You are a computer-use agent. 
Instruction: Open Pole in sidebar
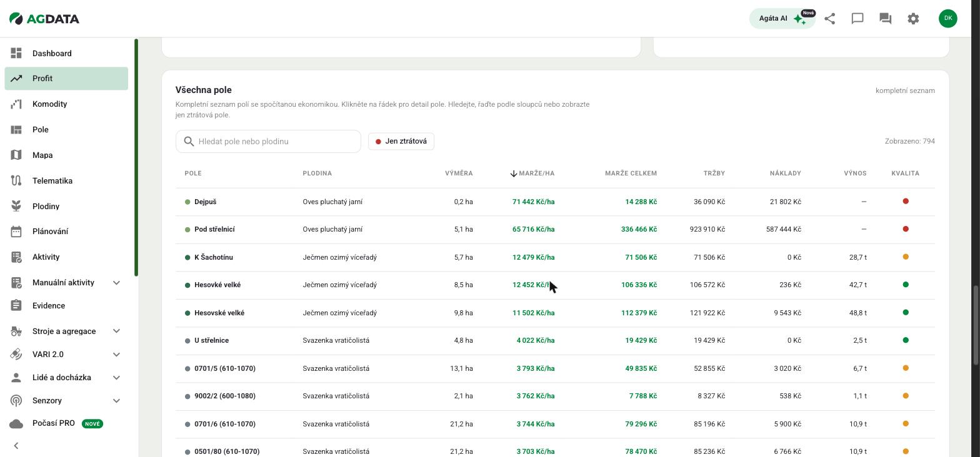[66, 130]
